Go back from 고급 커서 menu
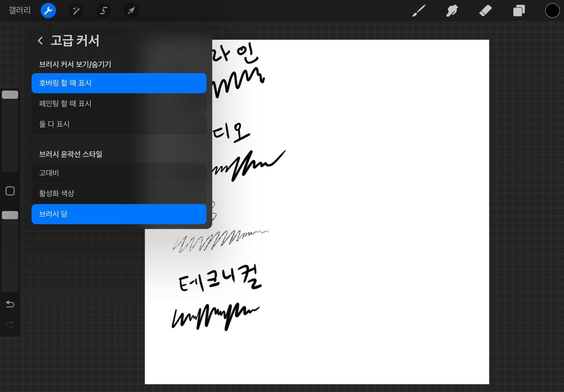The width and height of the screenshot is (564, 392). coord(41,41)
